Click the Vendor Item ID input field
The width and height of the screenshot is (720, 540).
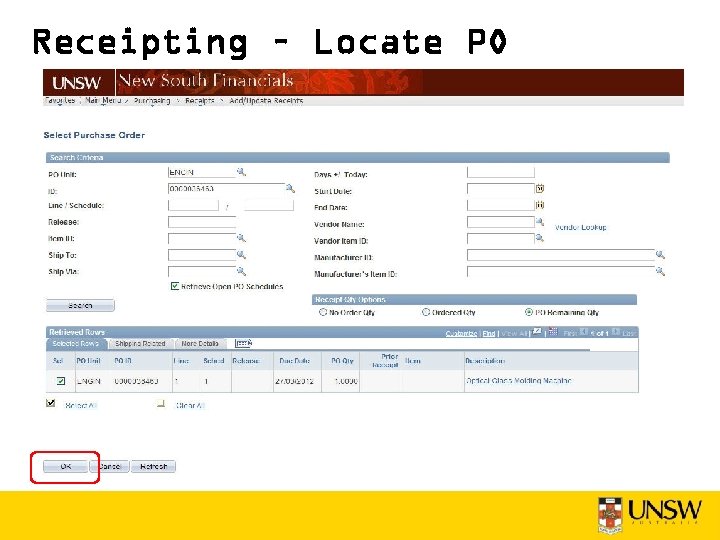point(501,238)
